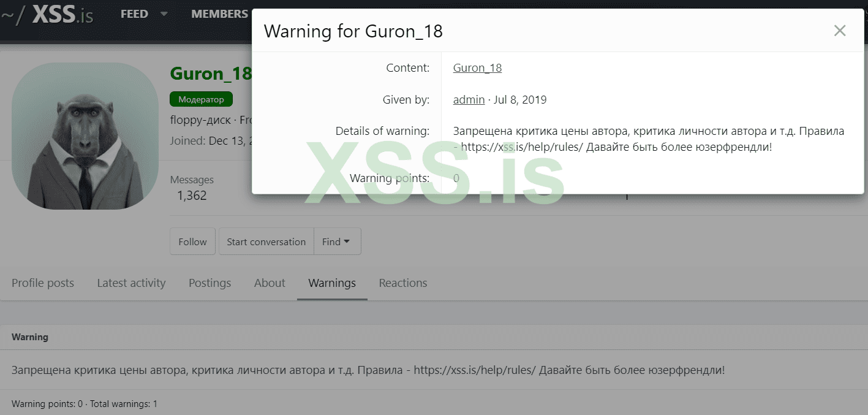The height and width of the screenshot is (415, 868).
Task: Click 'Warning points: 0 · Total warnings: 1' text
Action: point(85,404)
